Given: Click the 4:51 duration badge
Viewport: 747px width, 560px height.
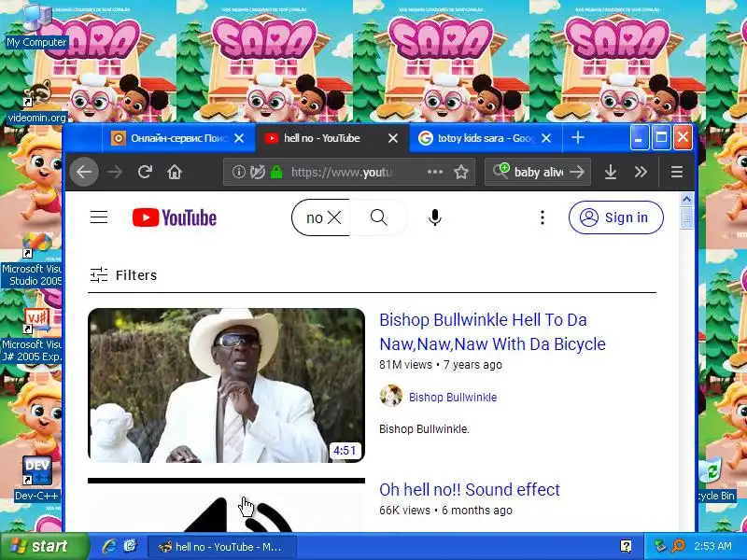Looking at the screenshot, I should [x=345, y=451].
